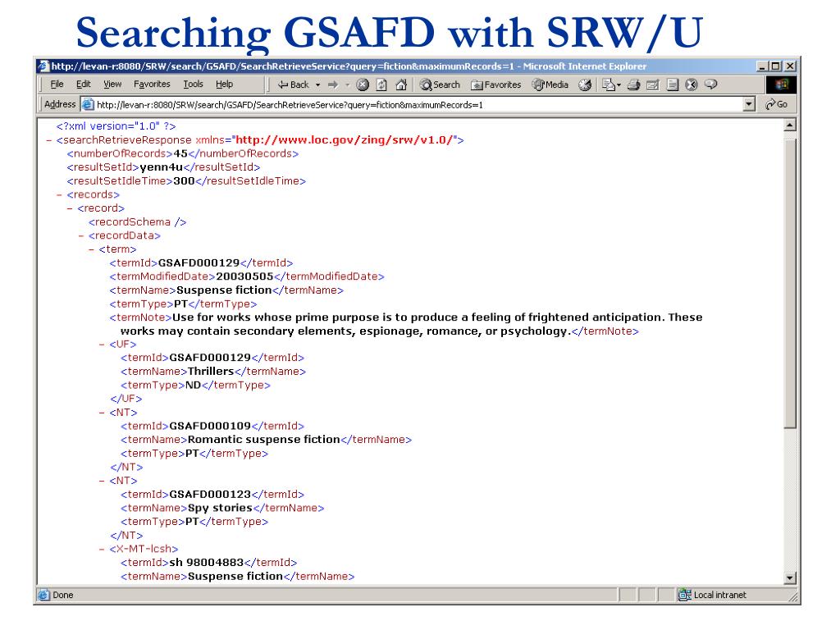The height and width of the screenshot is (630, 840).
Task: Click the Mail toolbar icon
Action: (x=610, y=84)
